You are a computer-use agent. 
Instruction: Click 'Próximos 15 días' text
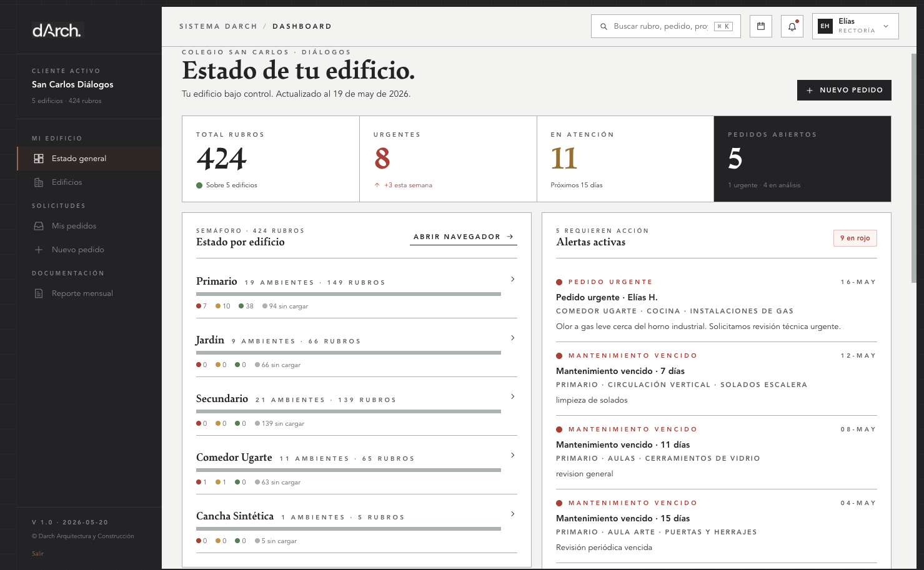(x=577, y=185)
